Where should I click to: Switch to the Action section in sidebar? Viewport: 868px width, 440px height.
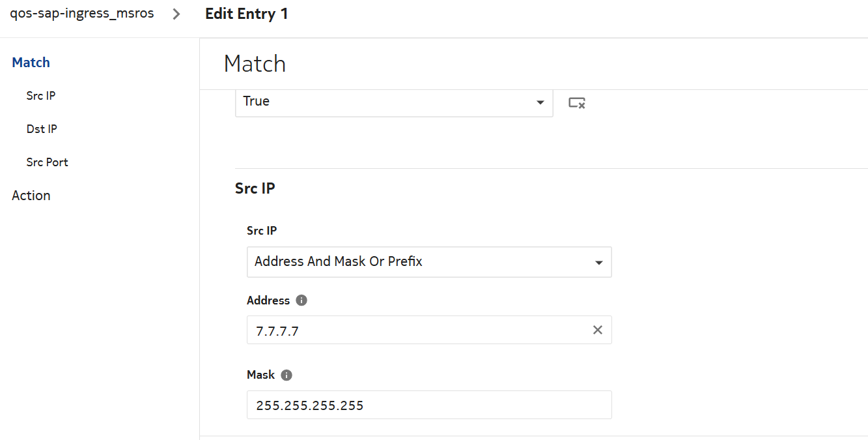coord(31,196)
